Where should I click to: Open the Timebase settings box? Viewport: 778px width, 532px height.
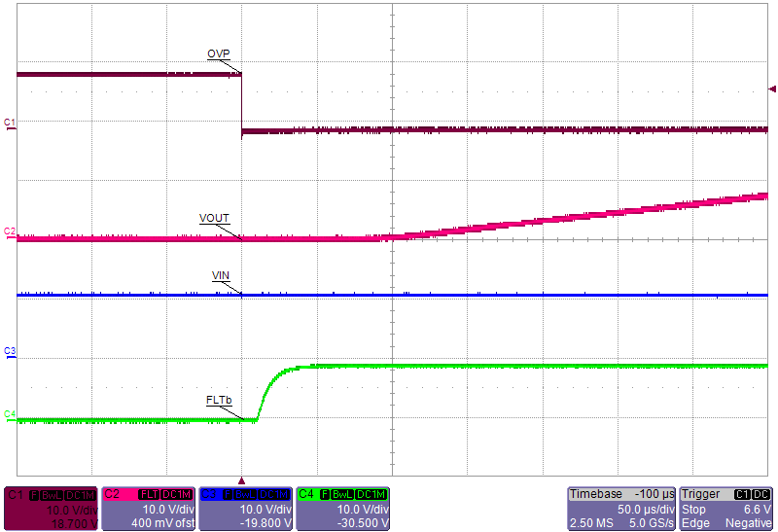pos(620,509)
